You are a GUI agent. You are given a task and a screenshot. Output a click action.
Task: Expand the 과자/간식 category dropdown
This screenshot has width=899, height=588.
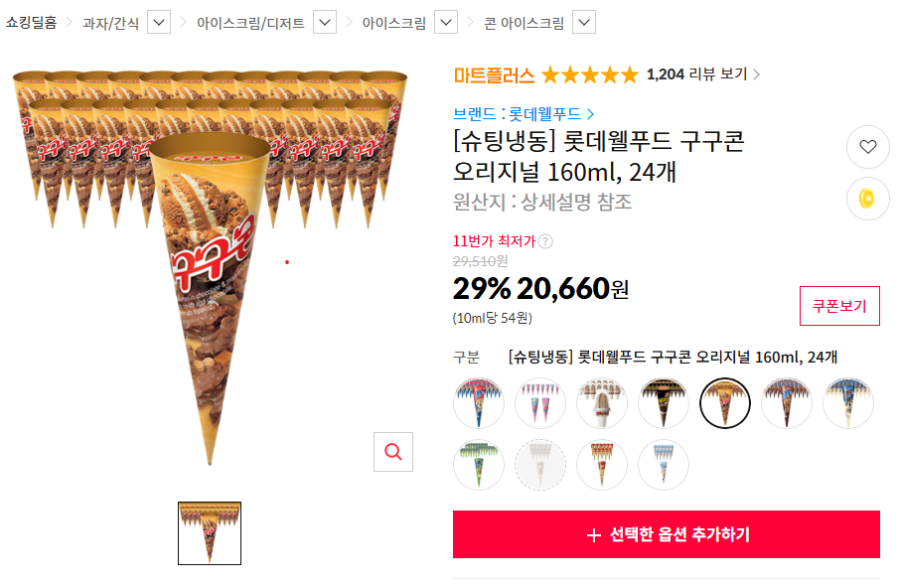coord(160,22)
